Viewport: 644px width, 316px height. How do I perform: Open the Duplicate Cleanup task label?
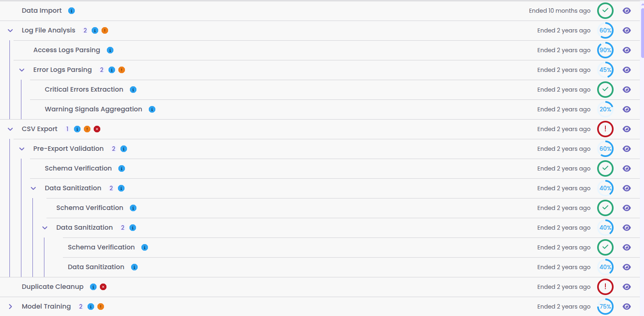coord(53,287)
